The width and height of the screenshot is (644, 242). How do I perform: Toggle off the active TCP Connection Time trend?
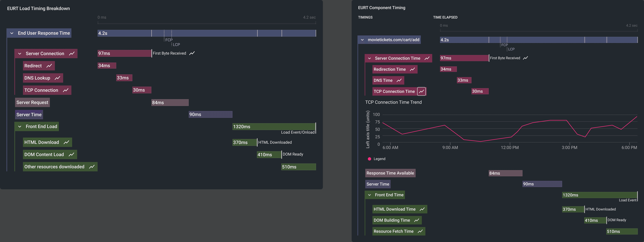(421, 91)
